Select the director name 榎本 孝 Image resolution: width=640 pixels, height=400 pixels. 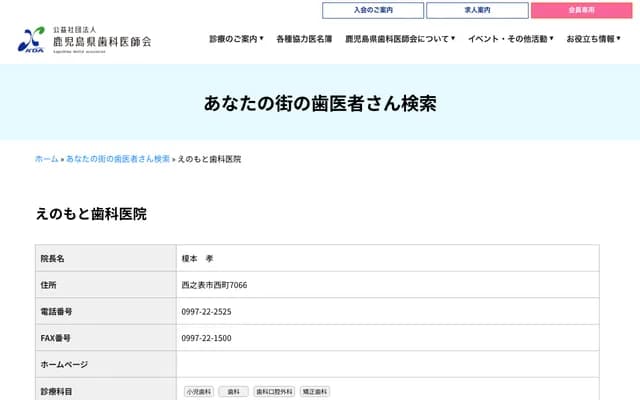click(198, 258)
